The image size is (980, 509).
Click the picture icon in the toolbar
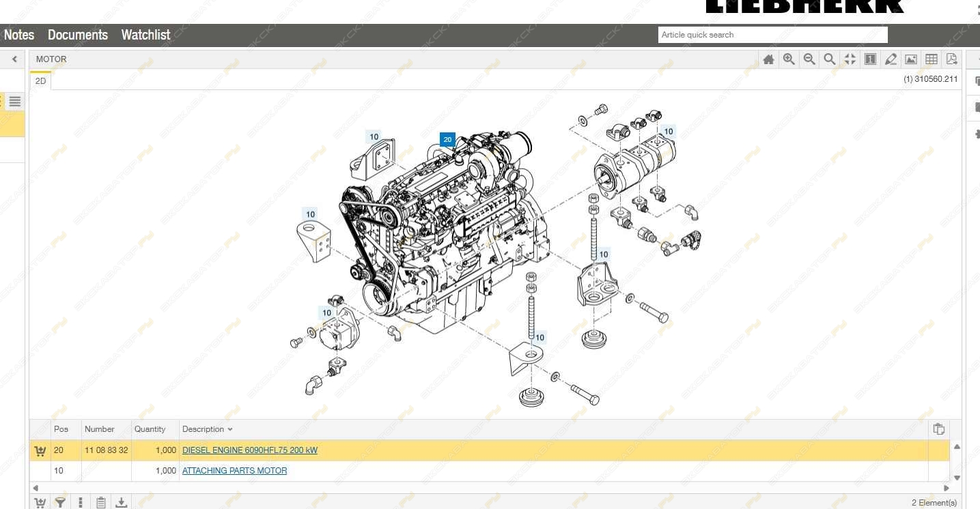[x=910, y=59]
